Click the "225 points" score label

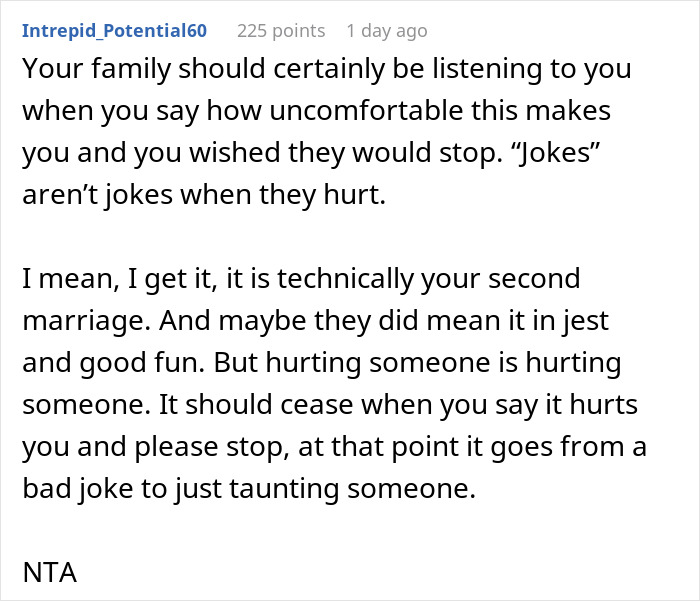coord(281,31)
